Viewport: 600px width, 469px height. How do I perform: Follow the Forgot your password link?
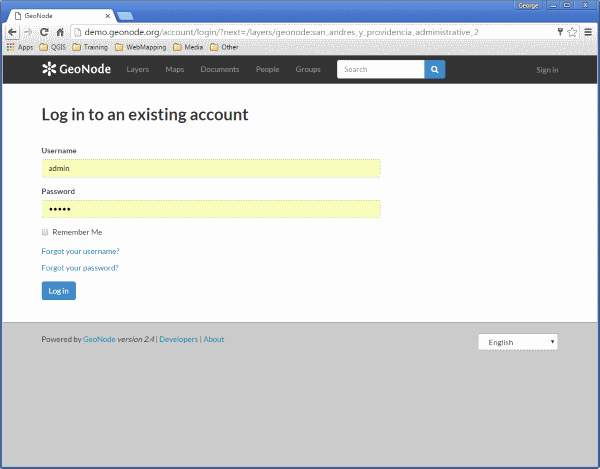click(x=80, y=268)
